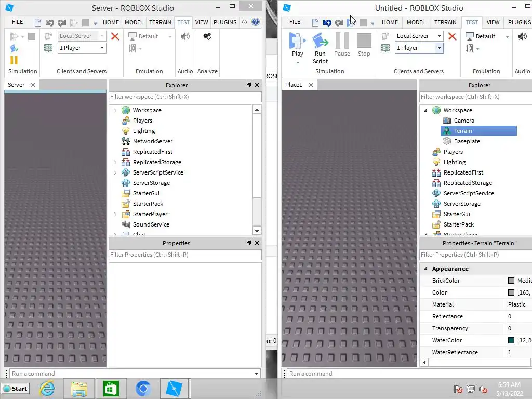Screen dimensions: 532x399
Task: Select Baseplate in Untitled Explorer
Action: [x=467, y=141]
